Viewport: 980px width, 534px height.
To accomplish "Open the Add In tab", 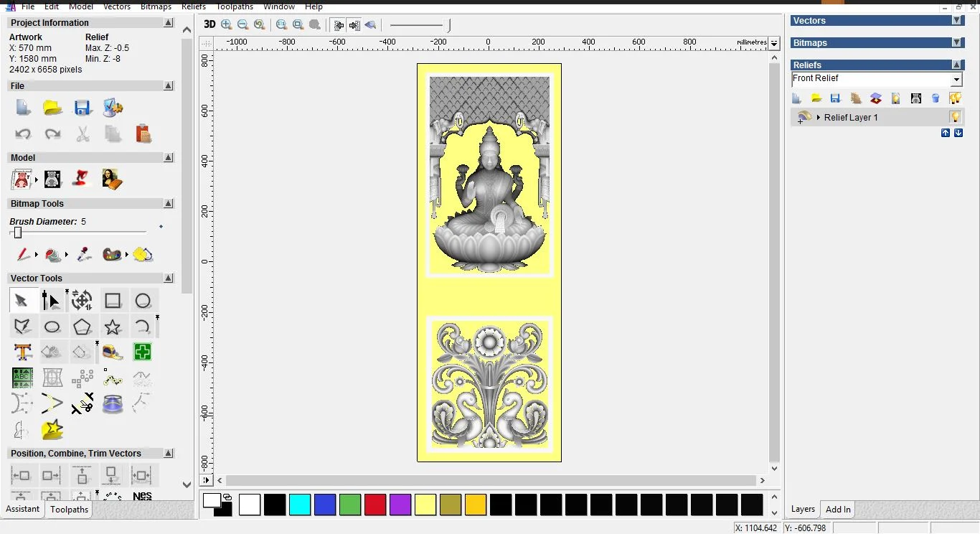I will point(838,510).
